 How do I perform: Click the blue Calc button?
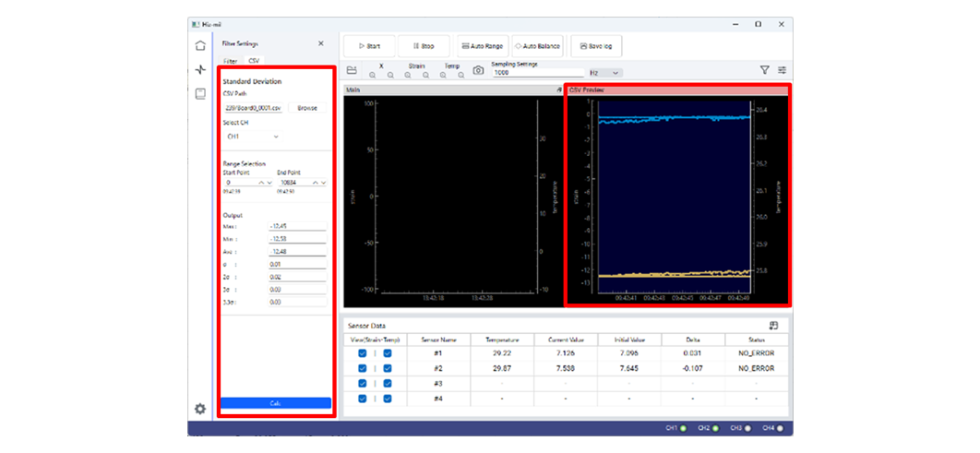(275, 403)
